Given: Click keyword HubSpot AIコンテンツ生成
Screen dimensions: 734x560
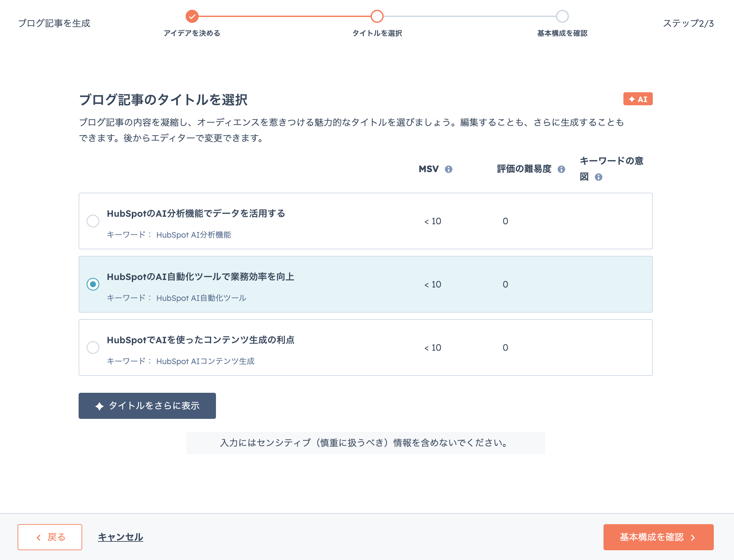Looking at the screenshot, I should [x=205, y=361].
